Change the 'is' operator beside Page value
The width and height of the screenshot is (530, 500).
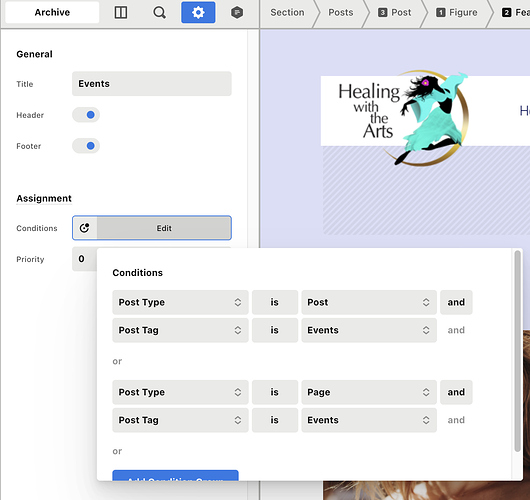275,392
